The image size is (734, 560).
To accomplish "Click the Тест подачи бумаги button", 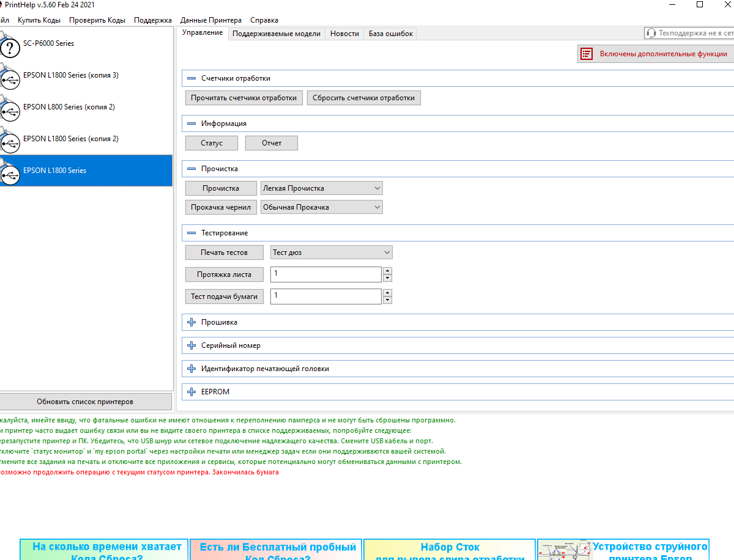I will pyautogui.click(x=224, y=297).
